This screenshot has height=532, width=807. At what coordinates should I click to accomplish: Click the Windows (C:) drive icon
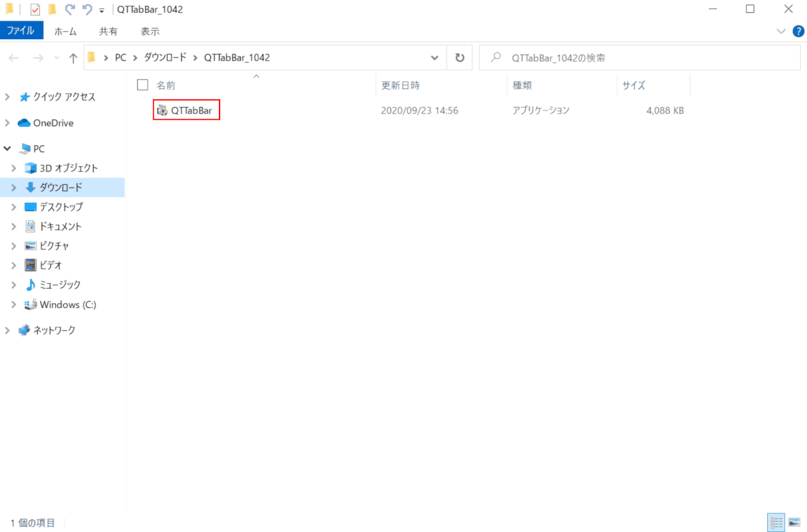click(x=31, y=305)
